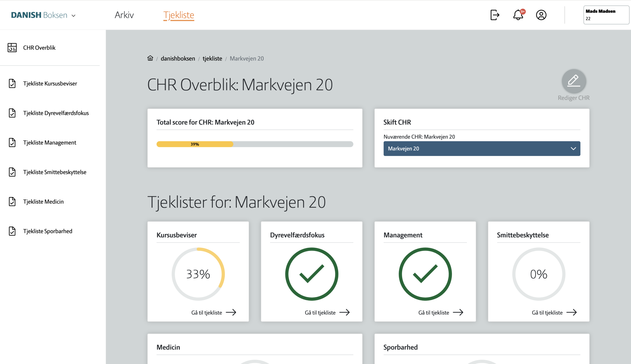Image resolution: width=631 pixels, height=364 pixels.
Task: Click the Total score for CHR heading
Action: point(205,122)
